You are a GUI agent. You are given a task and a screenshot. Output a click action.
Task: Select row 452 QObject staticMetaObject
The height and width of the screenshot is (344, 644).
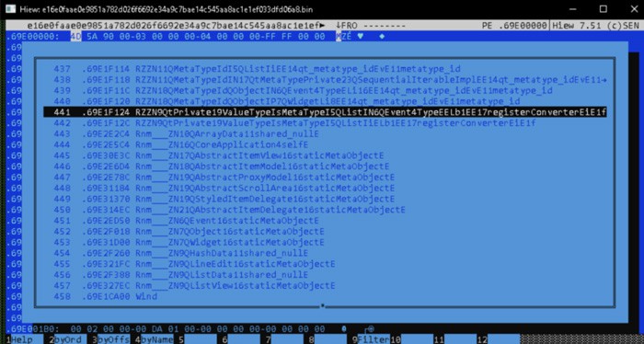click(325, 231)
